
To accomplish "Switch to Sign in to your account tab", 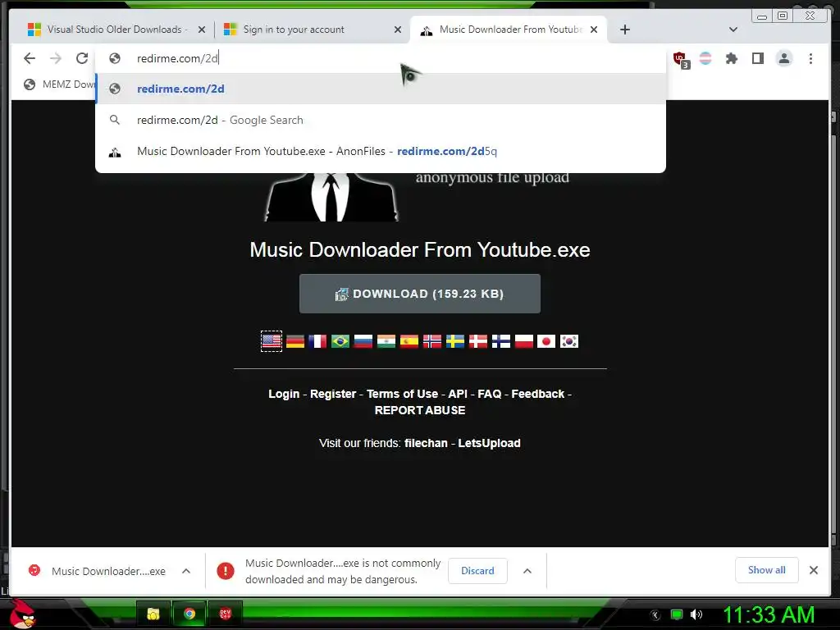I will [312, 30].
